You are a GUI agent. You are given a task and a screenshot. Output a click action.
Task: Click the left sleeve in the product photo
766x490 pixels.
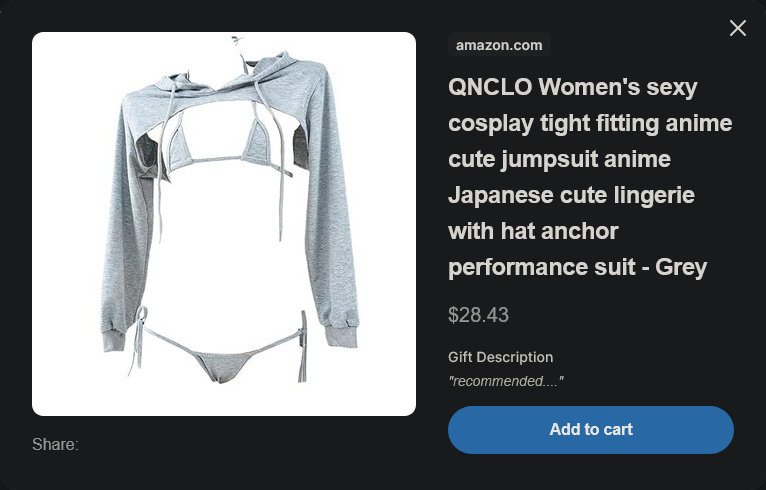[125, 220]
